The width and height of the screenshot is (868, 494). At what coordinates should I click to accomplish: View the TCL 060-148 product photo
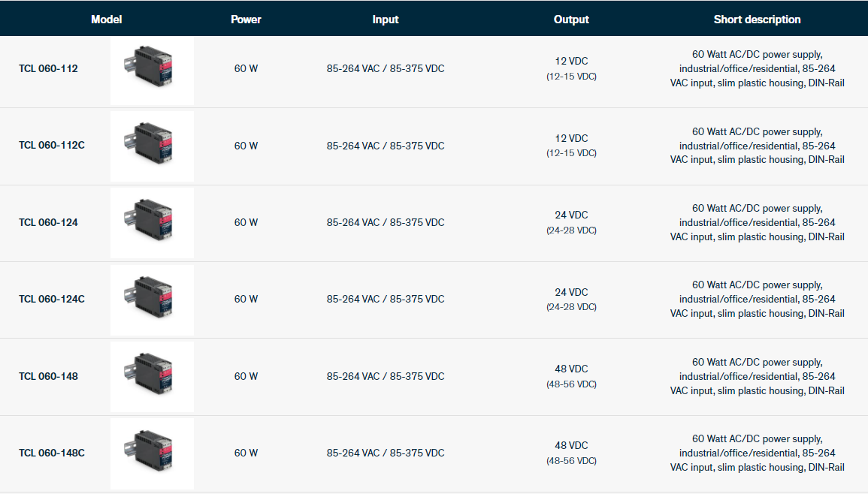pyautogui.click(x=152, y=376)
